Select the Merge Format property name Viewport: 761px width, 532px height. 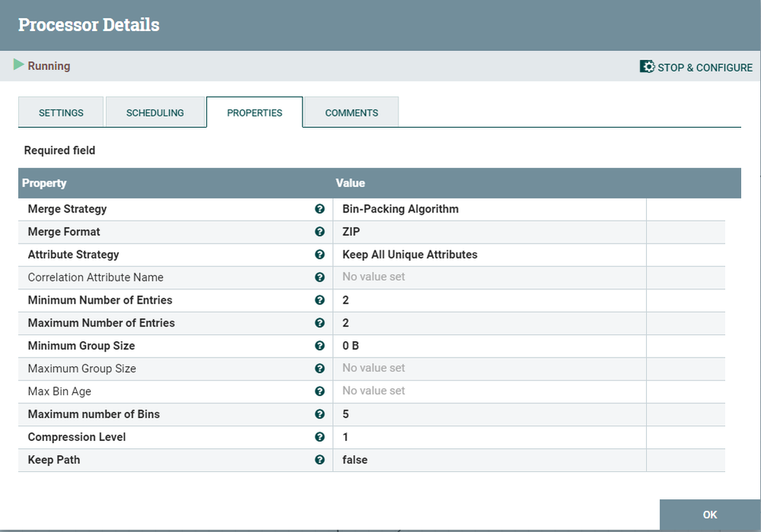63,232
